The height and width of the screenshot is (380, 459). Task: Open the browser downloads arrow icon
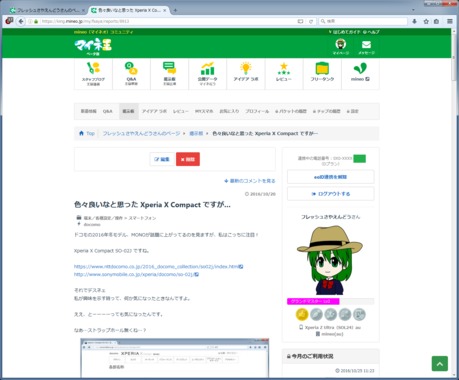click(414, 21)
